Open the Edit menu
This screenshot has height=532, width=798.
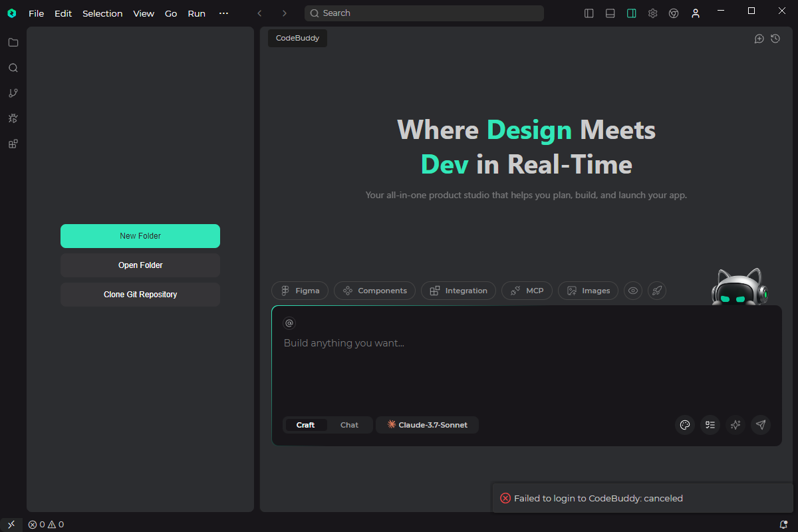(63, 13)
